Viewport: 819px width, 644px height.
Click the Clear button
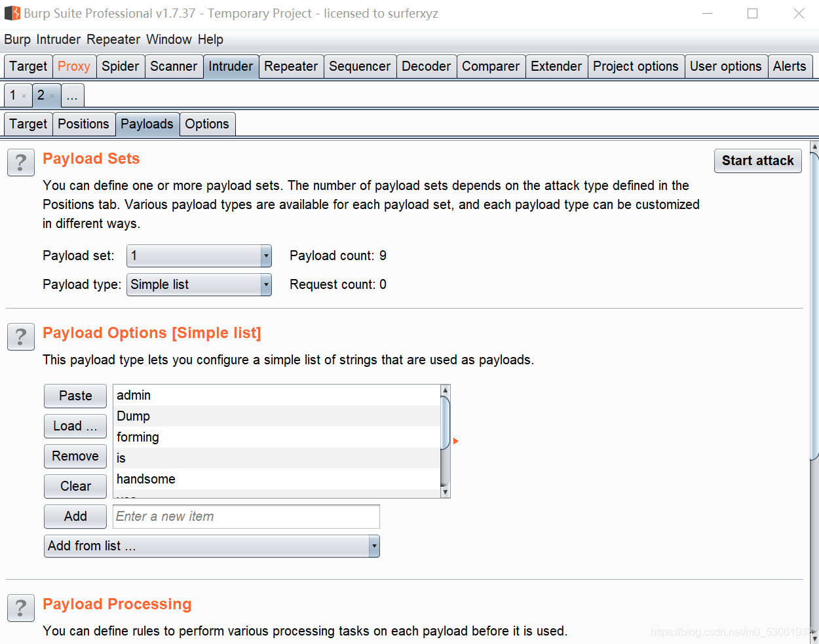click(75, 486)
